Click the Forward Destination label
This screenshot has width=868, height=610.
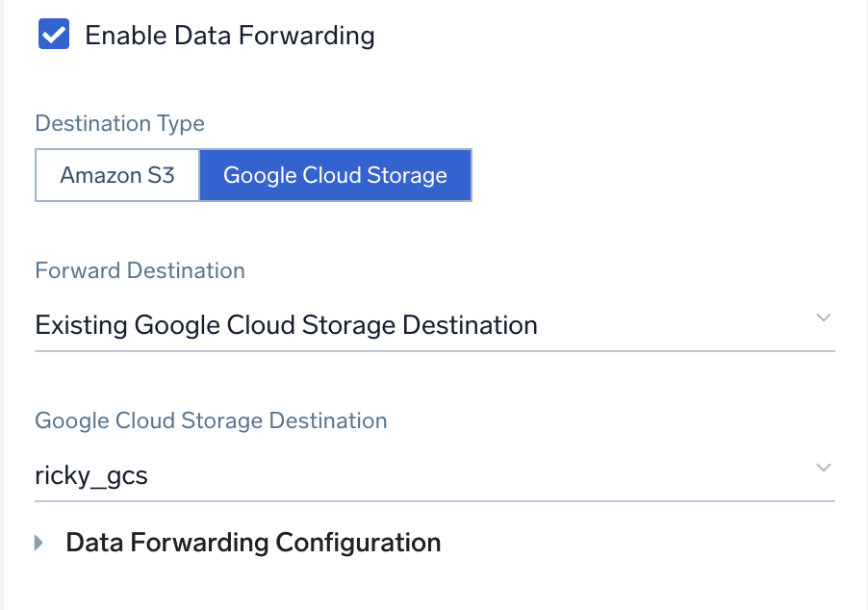coord(140,270)
